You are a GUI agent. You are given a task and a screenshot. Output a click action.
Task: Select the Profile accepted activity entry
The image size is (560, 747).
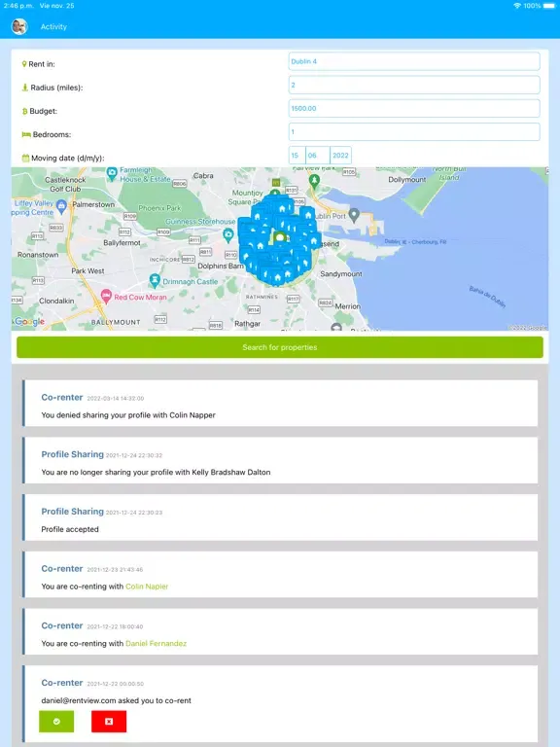click(x=280, y=517)
